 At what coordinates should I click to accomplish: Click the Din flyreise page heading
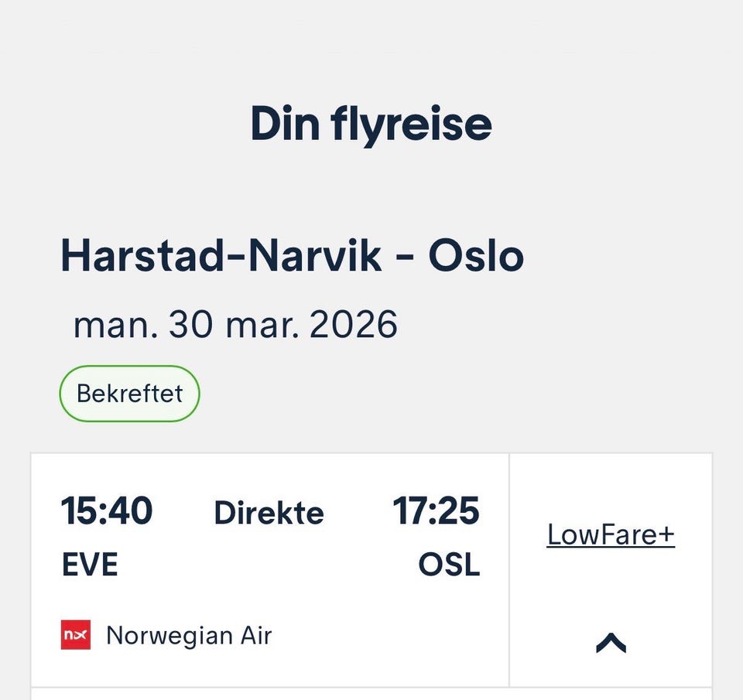pos(371,125)
